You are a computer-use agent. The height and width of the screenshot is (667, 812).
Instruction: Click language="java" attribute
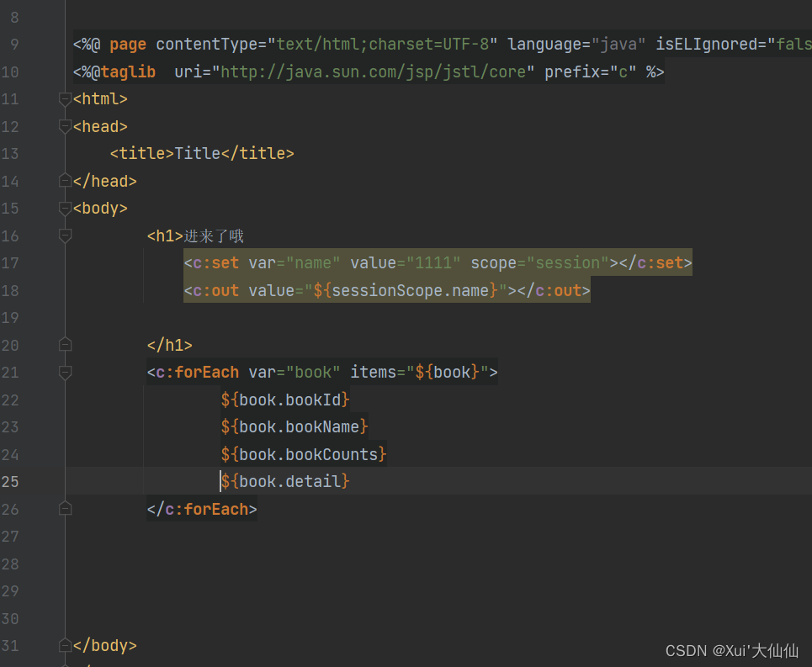pos(576,45)
